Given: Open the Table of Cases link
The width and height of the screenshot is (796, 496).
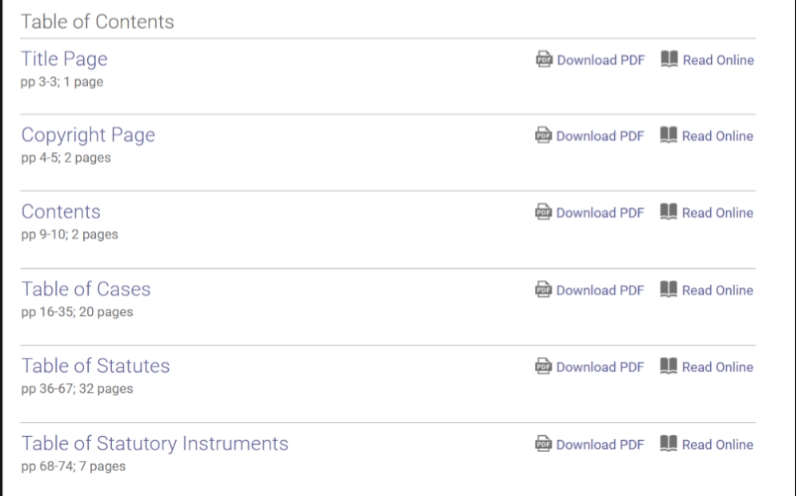Looking at the screenshot, I should click(86, 289).
